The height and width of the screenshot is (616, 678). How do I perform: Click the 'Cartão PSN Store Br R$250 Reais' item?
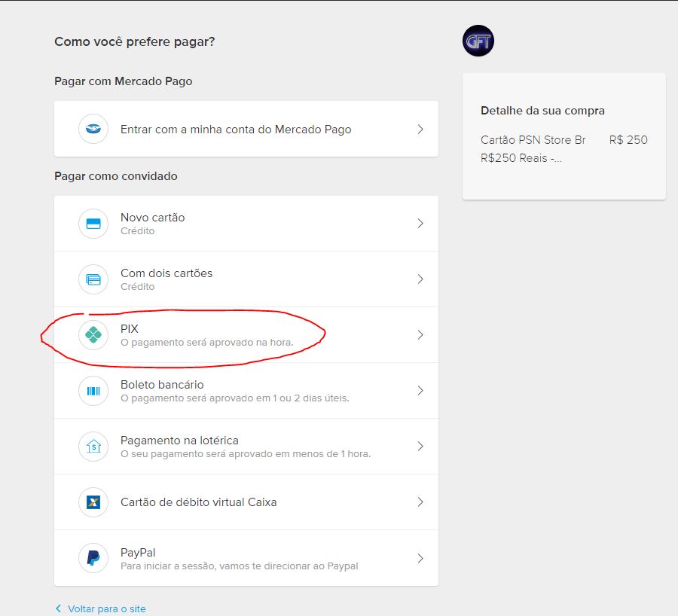(x=533, y=148)
